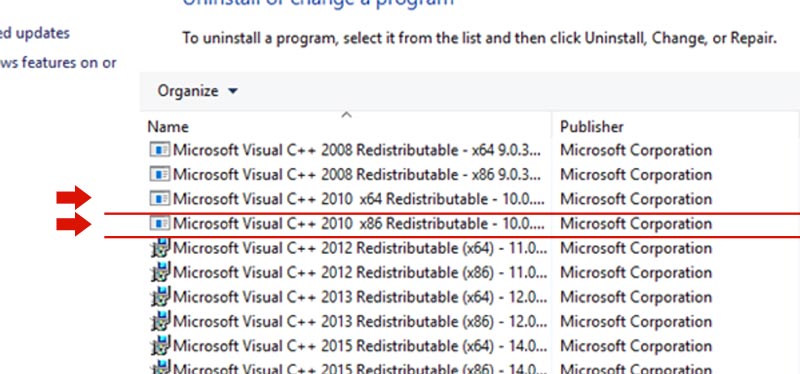This screenshot has height=374, width=800.
Task: Click icon of Visual C++ 2013 (x86) entry
Action: click(x=161, y=321)
